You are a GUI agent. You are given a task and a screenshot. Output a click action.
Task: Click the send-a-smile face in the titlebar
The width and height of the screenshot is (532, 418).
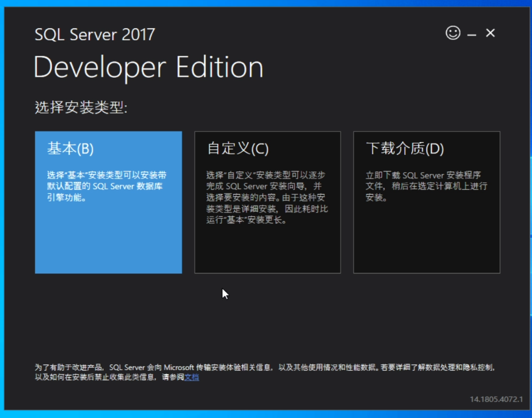pos(453,33)
